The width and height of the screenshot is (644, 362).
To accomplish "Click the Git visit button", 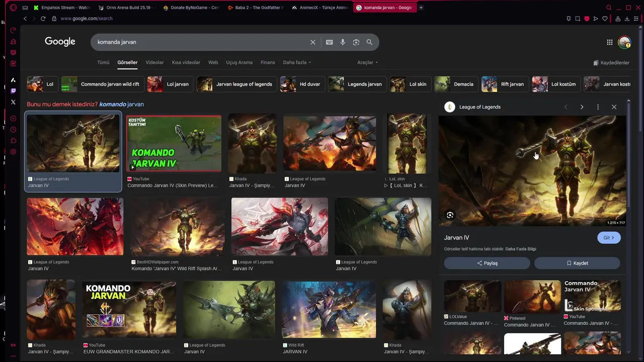I will click(609, 238).
